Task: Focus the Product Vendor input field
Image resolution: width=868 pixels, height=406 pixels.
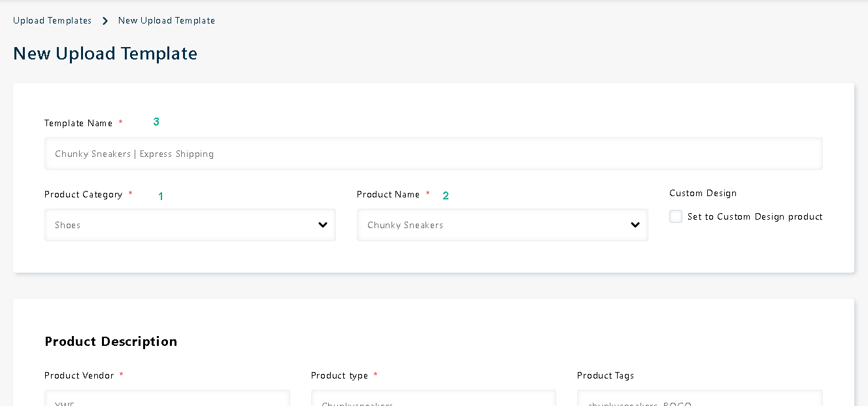Action: pyautogui.click(x=167, y=400)
